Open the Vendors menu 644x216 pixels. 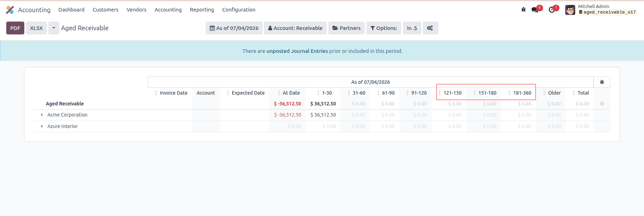tap(137, 10)
